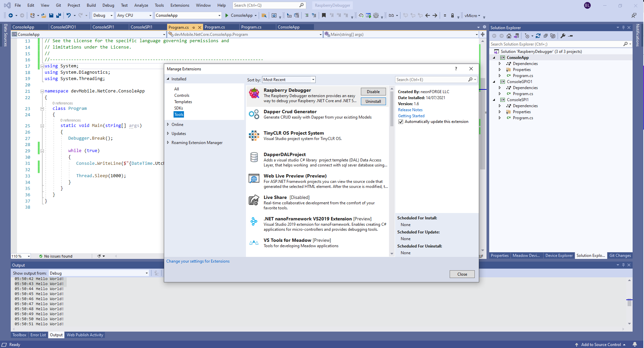Start debugging with green play arrow
The height and width of the screenshot is (348, 644).
tap(227, 15)
